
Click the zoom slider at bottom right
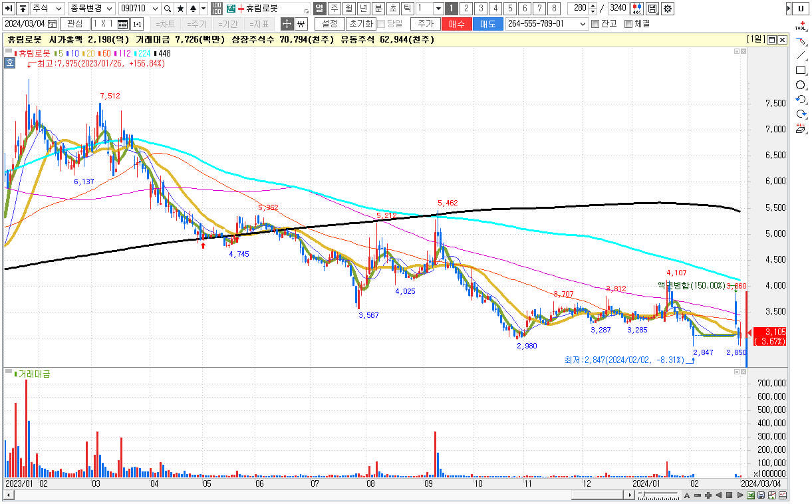(x=658, y=495)
